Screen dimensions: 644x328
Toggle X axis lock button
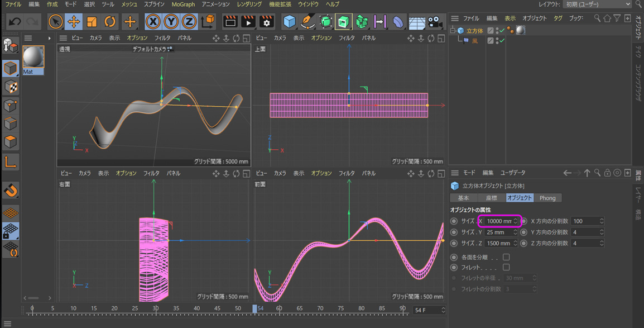coord(153,22)
